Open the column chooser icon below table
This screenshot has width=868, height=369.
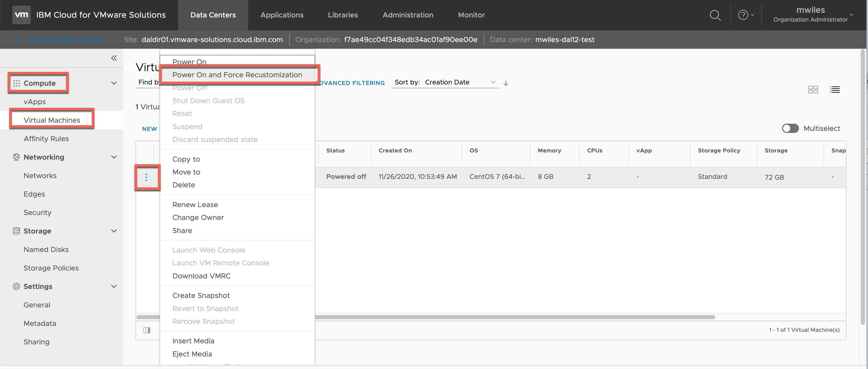click(147, 330)
